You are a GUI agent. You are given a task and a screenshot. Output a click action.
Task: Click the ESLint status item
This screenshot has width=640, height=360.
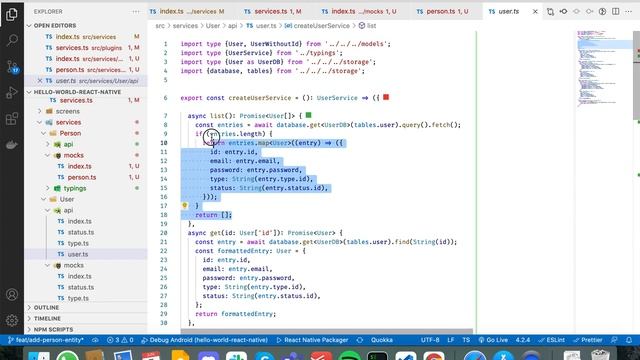click(551, 340)
